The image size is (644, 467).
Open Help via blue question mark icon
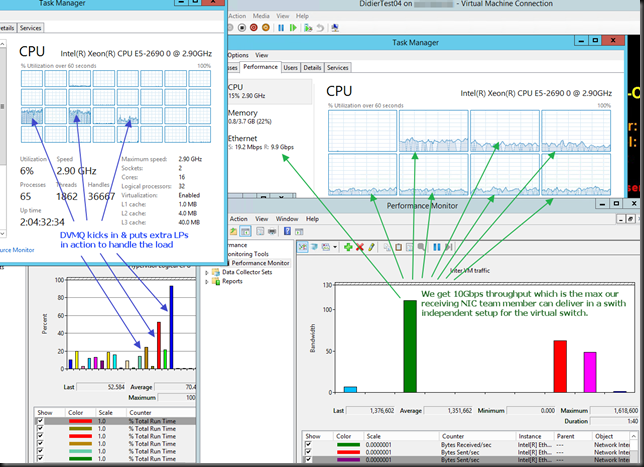pyautogui.click(x=287, y=231)
